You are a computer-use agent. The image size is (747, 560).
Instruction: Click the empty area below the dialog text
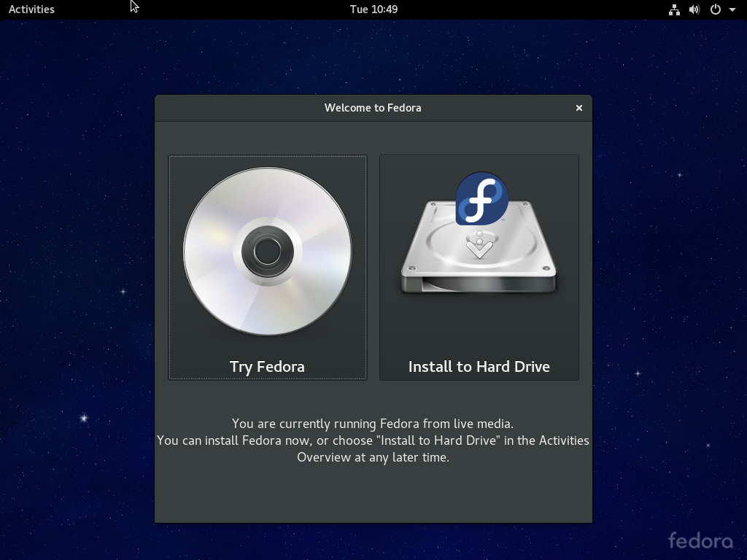(x=373, y=494)
